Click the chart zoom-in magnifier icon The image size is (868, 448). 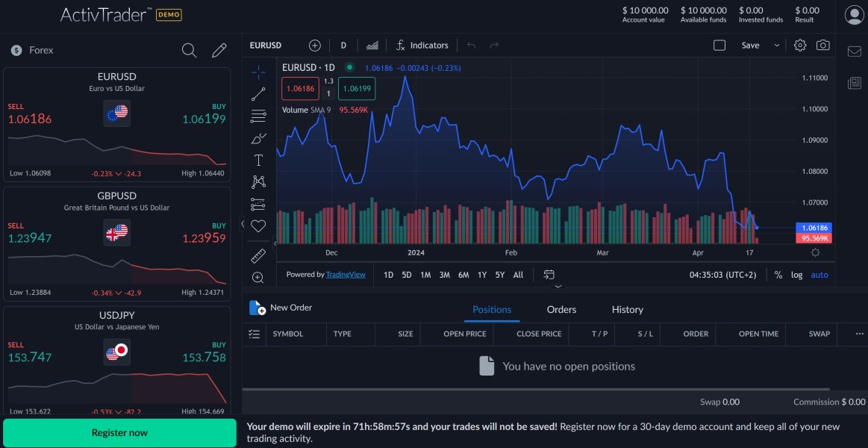click(258, 278)
